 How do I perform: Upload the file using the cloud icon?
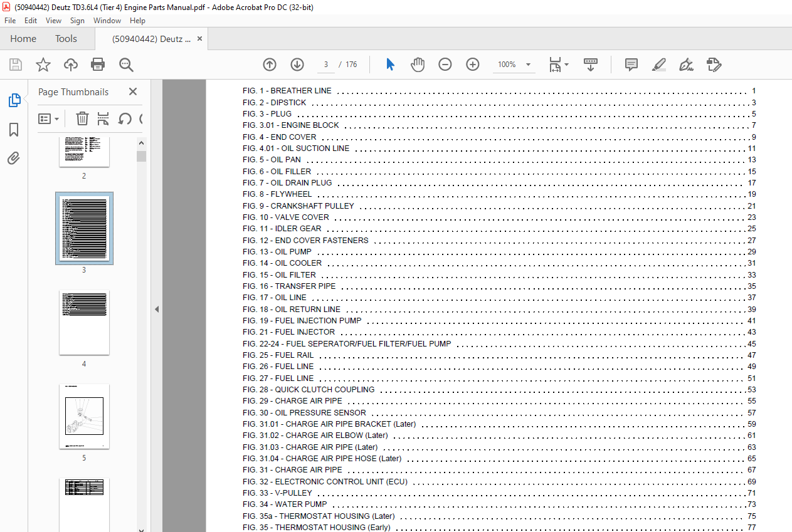tap(71, 65)
